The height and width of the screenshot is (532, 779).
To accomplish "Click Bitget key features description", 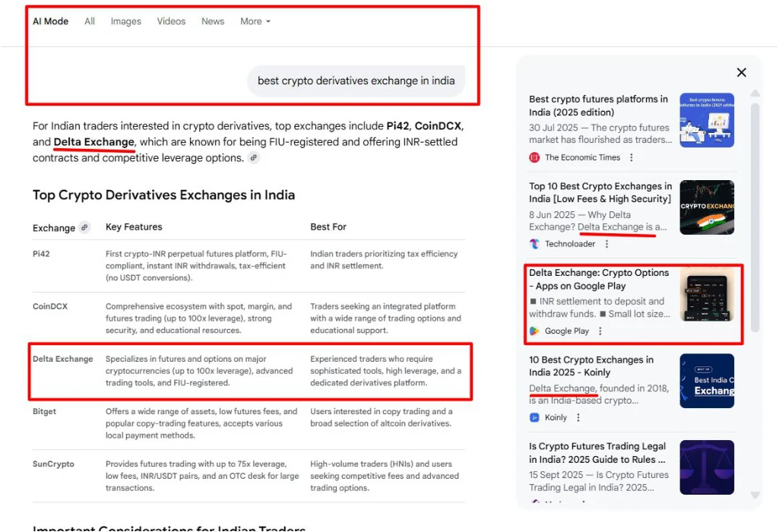I will point(201,423).
